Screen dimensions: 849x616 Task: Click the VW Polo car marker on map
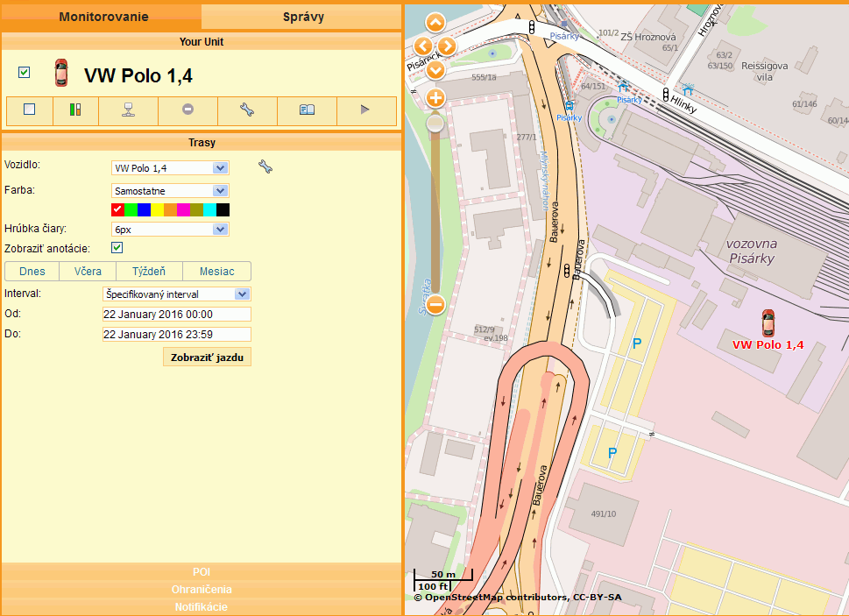tap(768, 322)
